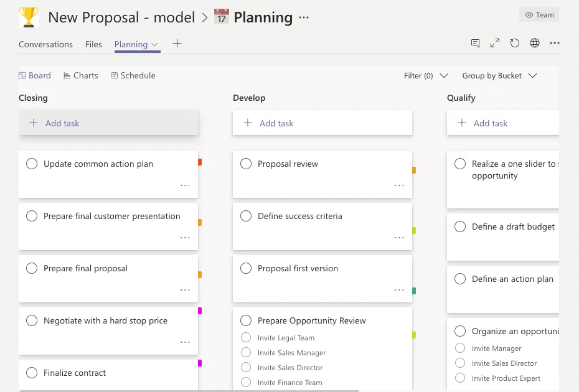Expand the tab to full screen

click(495, 43)
